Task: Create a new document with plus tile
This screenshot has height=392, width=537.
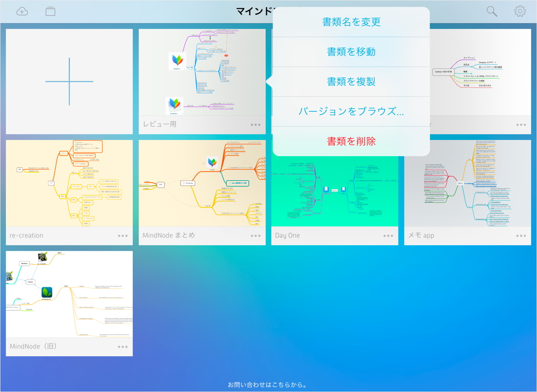Action: click(x=69, y=81)
